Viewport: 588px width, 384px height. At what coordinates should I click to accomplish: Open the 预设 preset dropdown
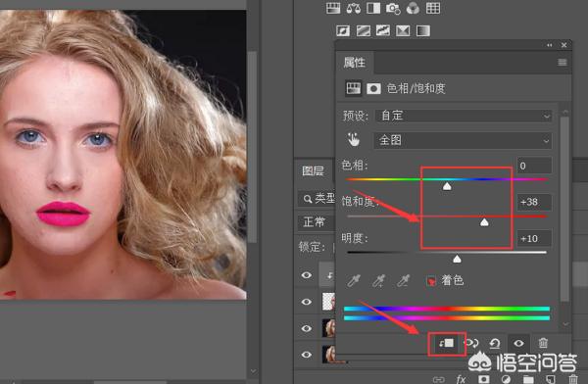(464, 116)
